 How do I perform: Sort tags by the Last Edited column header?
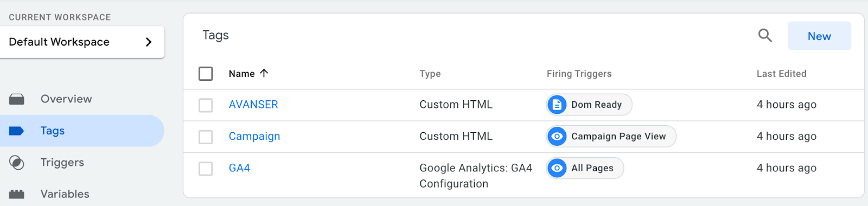click(781, 74)
